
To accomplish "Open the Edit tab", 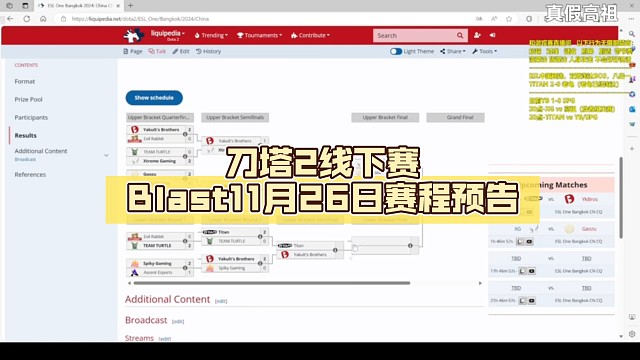I will click(x=181, y=51).
